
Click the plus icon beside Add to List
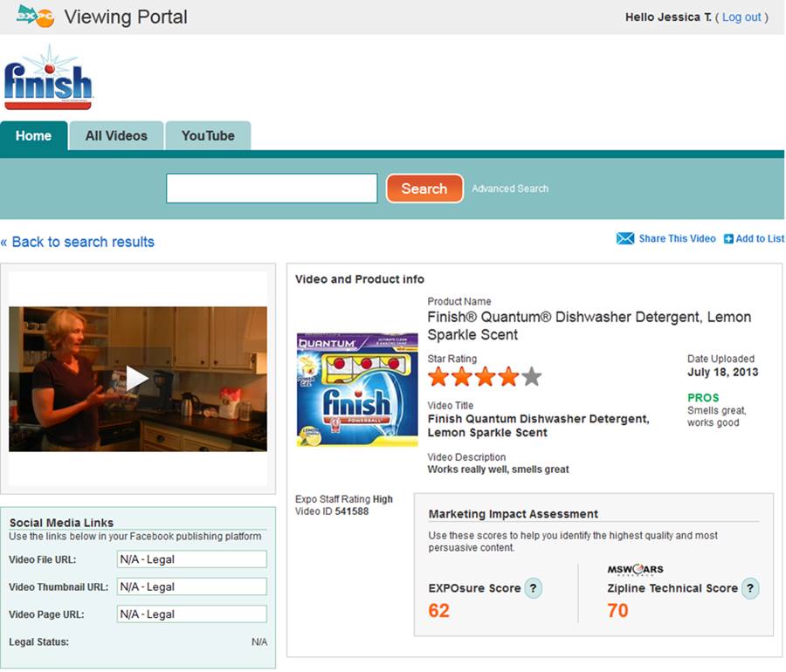tap(728, 239)
